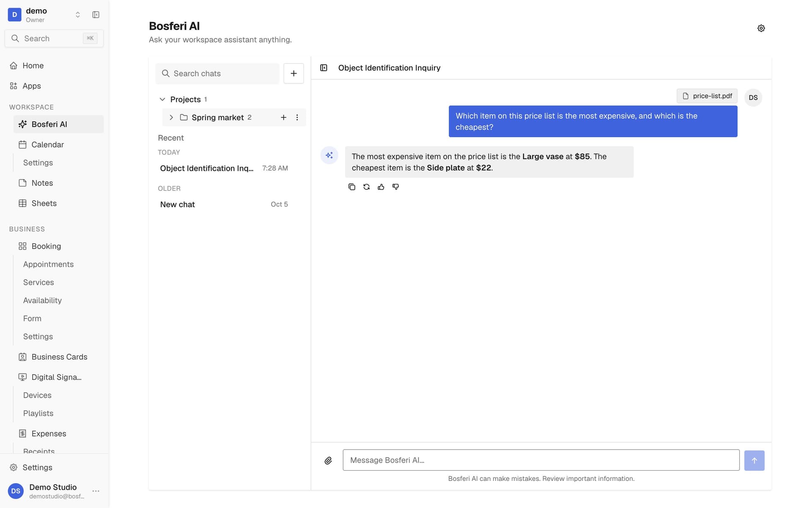Click the user question message bubble
812x508 pixels.
coord(593,121)
